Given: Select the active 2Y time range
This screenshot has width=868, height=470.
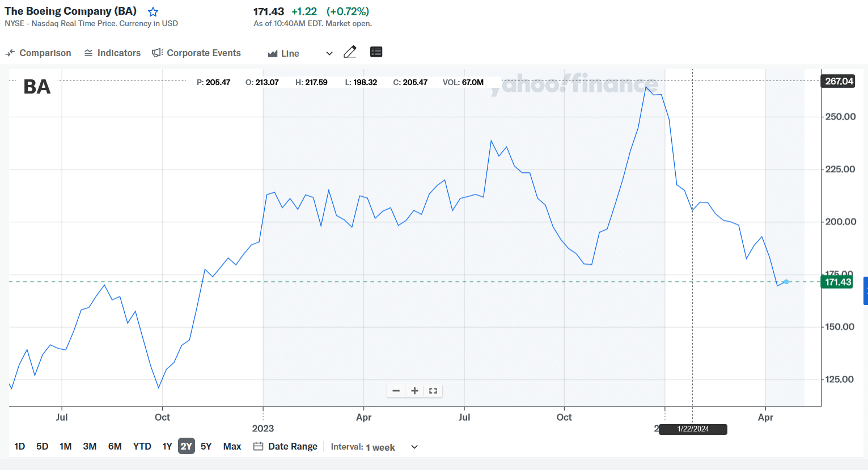Looking at the screenshot, I should pyautogui.click(x=187, y=446).
